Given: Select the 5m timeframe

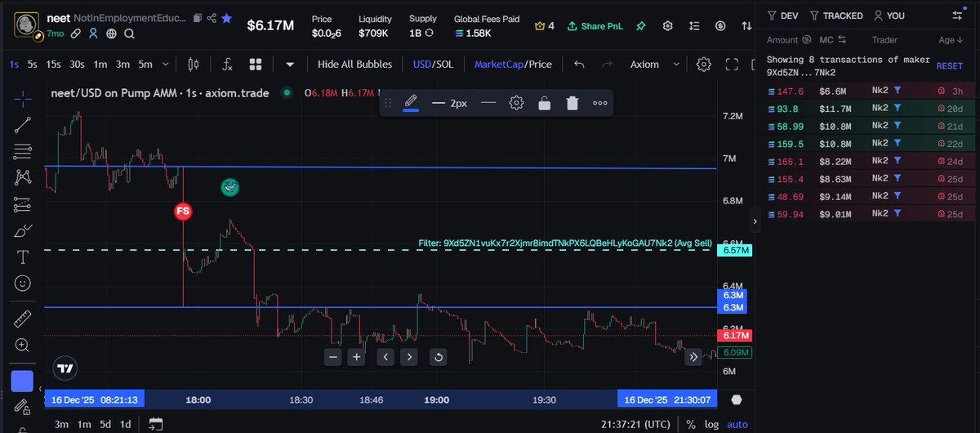Looking at the screenshot, I should pos(145,64).
